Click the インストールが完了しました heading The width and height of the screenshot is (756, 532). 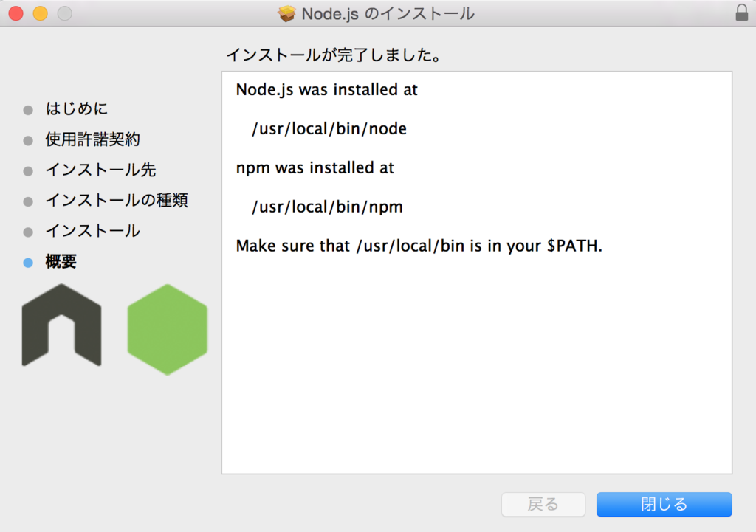334,55
